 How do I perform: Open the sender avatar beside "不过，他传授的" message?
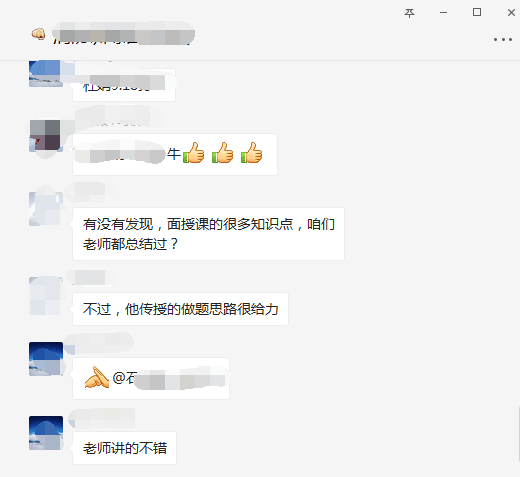pos(46,296)
